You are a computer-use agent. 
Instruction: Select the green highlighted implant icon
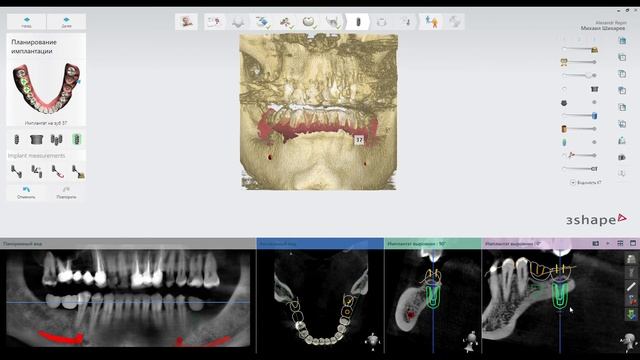point(76,140)
